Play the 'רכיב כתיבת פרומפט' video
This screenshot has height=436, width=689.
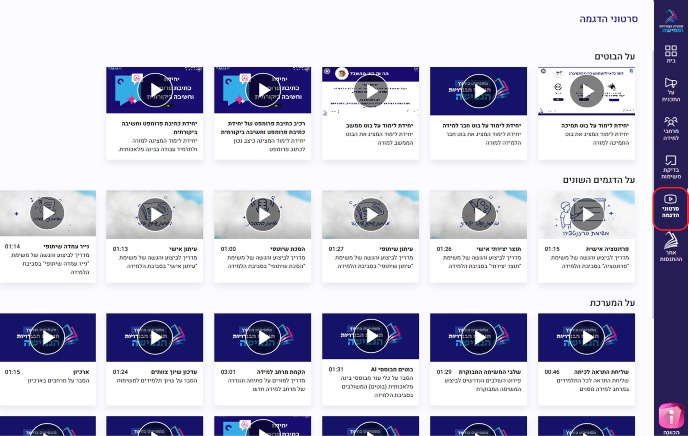tap(263, 90)
